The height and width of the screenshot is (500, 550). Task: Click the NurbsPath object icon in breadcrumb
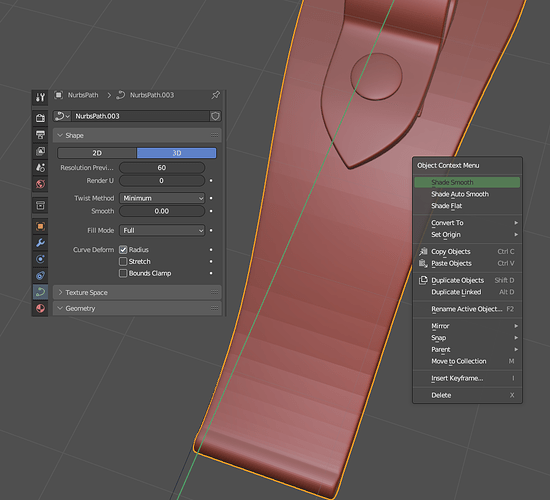pyautogui.click(x=59, y=95)
